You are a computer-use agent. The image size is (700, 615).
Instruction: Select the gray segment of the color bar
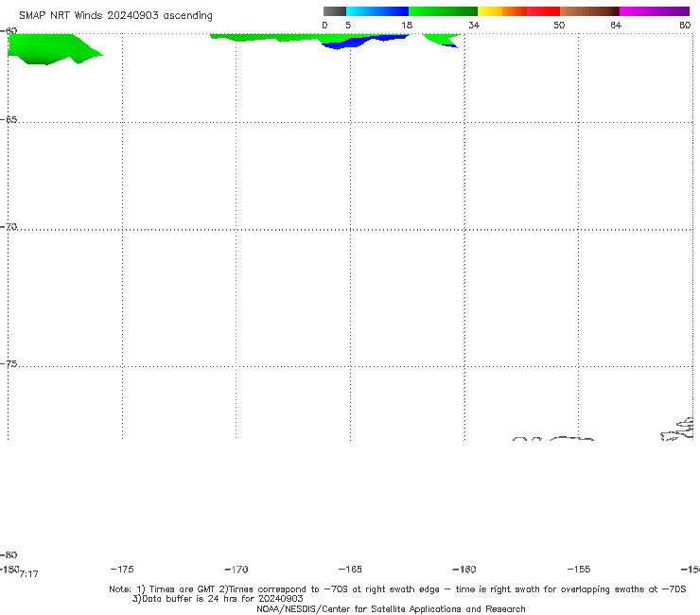(334, 11)
